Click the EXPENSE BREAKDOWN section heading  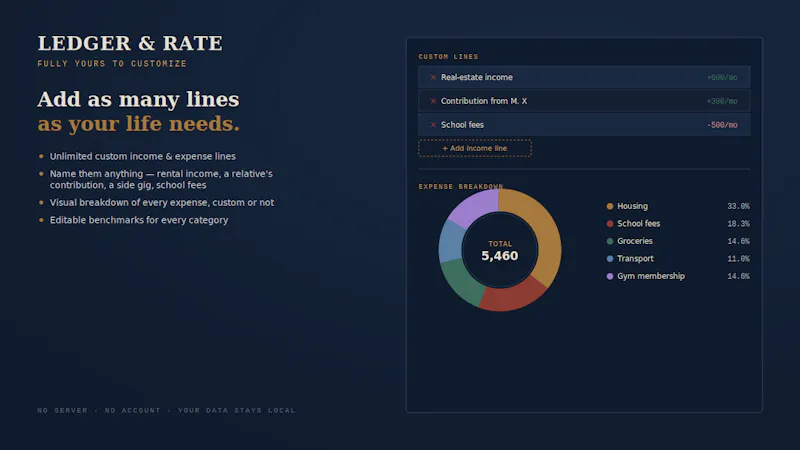461,186
